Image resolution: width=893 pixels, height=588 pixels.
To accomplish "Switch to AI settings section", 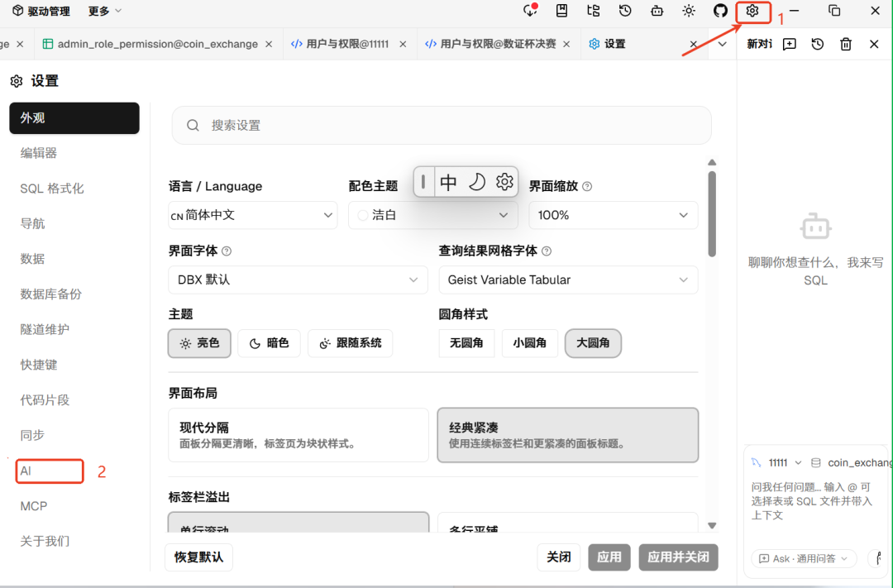I will (x=50, y=471).
